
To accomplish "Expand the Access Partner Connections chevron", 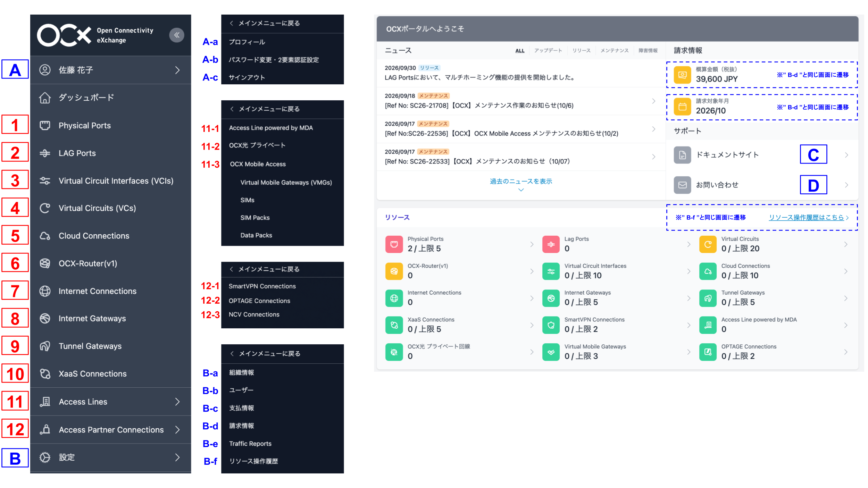I will click(x=177, y=430).
